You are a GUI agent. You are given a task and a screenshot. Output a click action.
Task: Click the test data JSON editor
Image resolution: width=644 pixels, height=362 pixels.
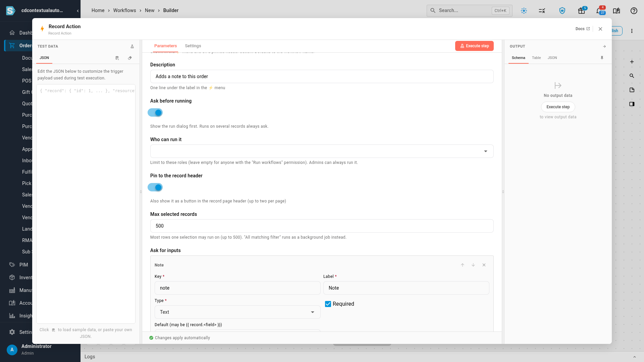(x=86, y=204)
